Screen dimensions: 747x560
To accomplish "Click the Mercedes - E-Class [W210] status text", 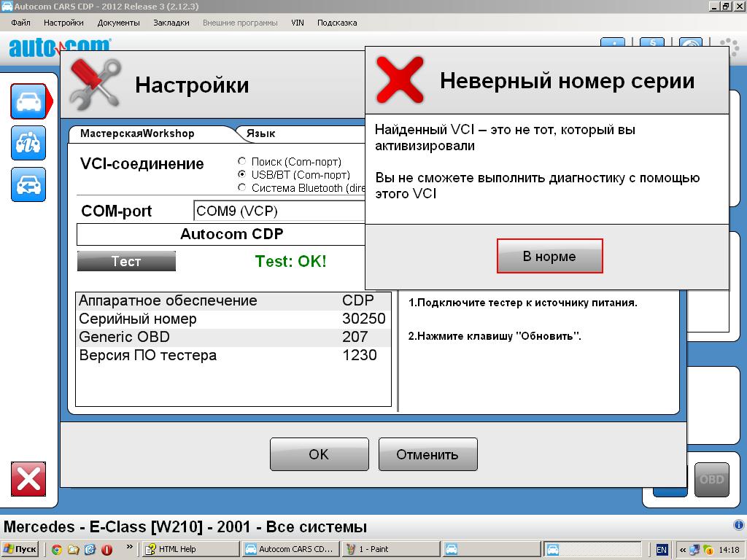I will pos(185,526).
